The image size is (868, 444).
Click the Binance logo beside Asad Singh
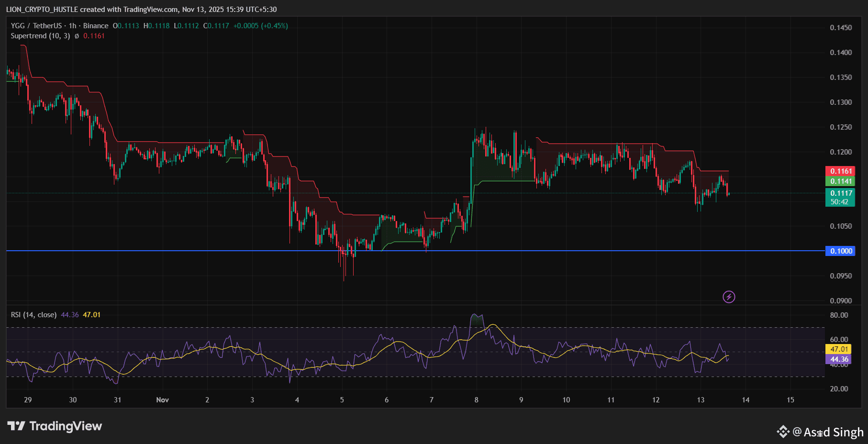(x=783, y=432)
